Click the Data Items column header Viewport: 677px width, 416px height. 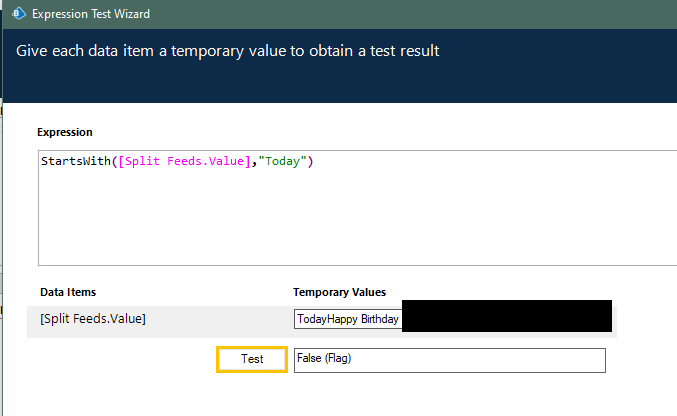[x=68, y=293]
